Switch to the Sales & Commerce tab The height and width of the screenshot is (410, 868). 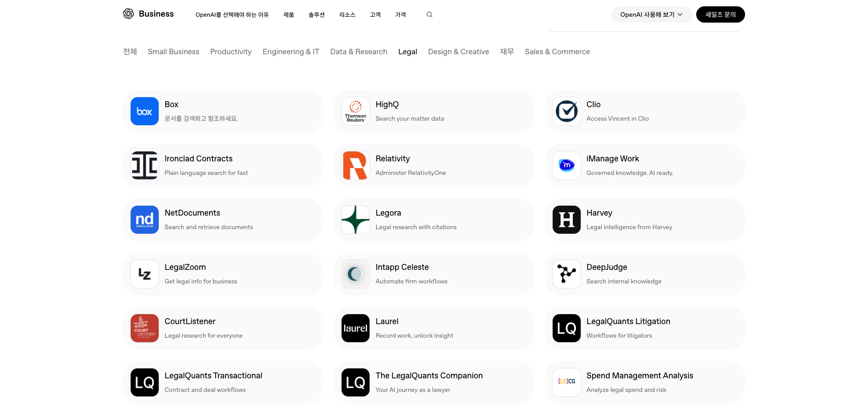557,52
